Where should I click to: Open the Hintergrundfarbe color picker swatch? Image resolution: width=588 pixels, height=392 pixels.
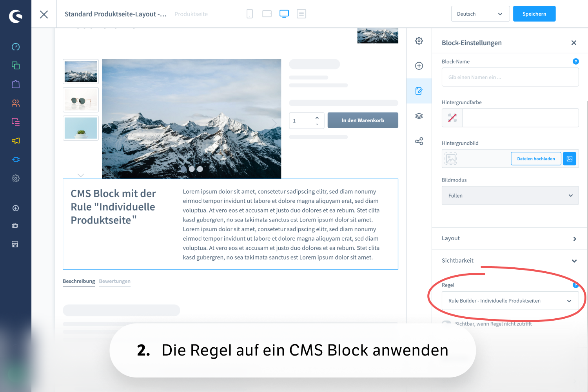pos(452,118)
